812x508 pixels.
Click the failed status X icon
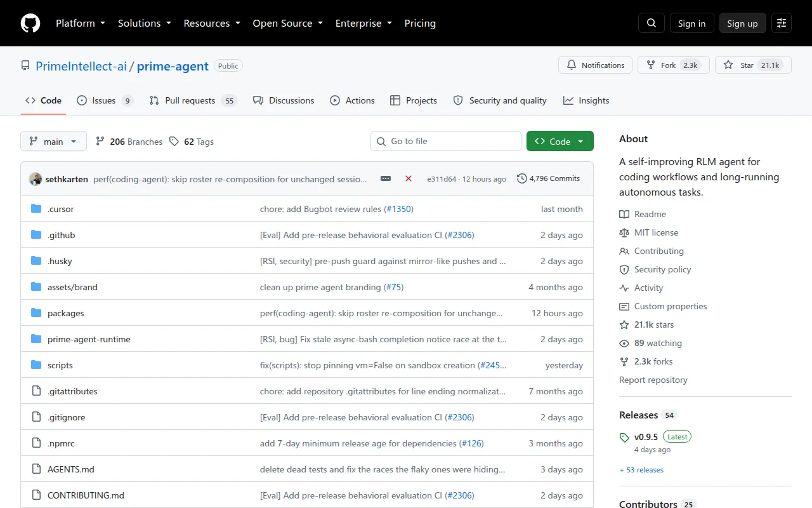tap(409, 178)
